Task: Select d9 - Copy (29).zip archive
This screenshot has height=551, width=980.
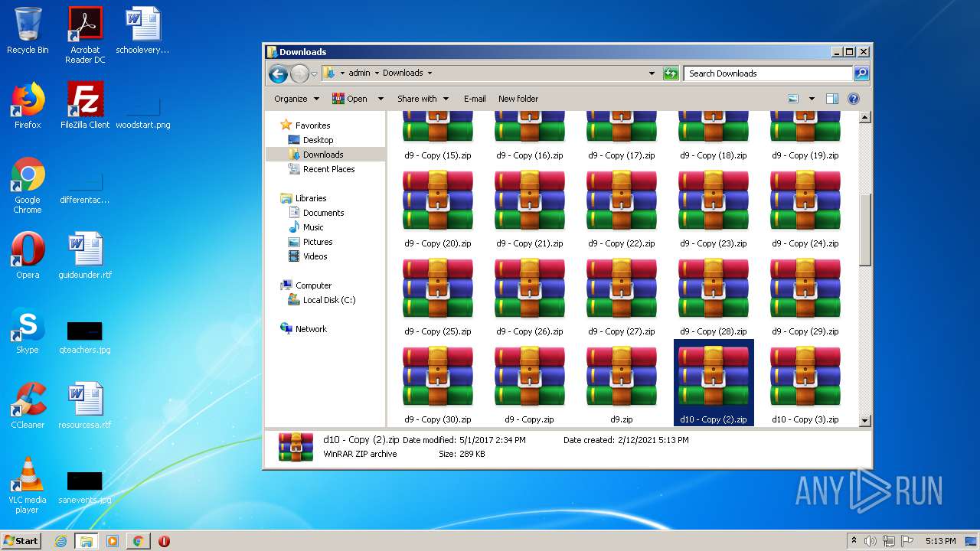Action: pos(805,296)
